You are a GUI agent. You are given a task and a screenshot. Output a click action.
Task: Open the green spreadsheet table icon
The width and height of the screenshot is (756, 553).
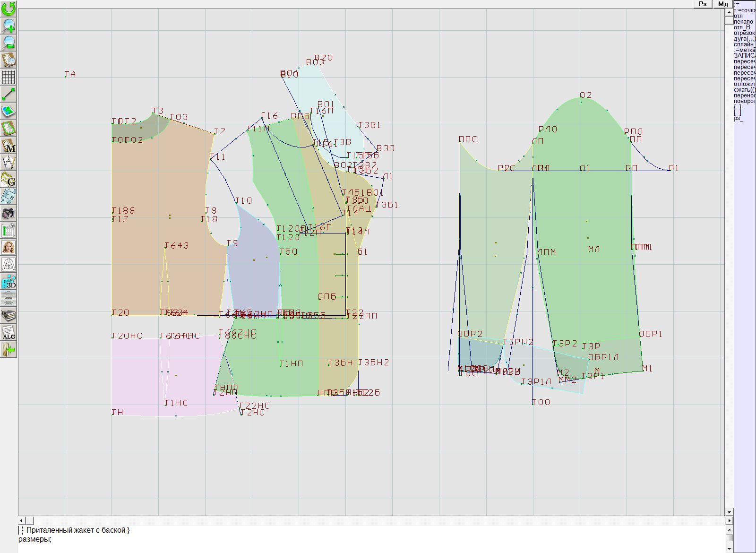coord(9,231)
